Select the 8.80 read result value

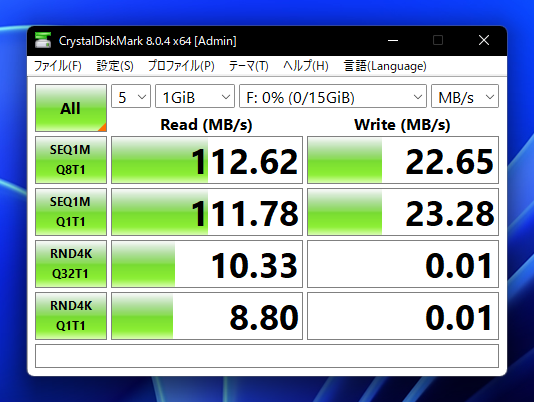coord(207,316)
